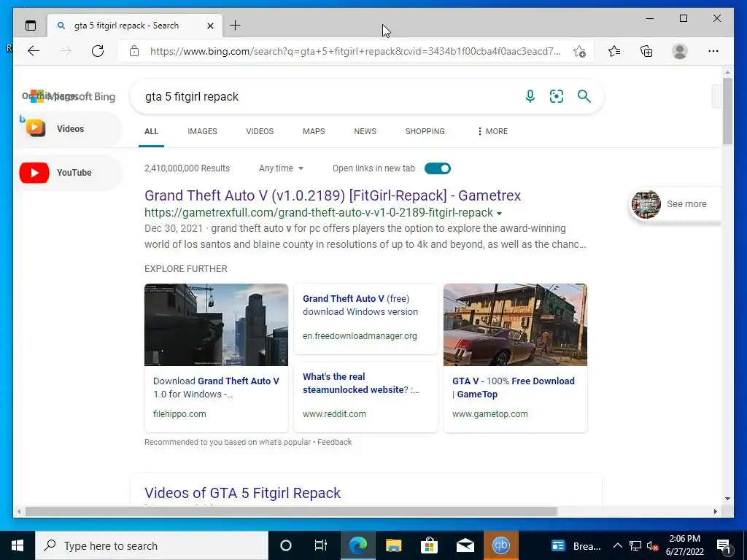Switch to the IMAGES tab
The image size is (747, 560).
(202, 131)
